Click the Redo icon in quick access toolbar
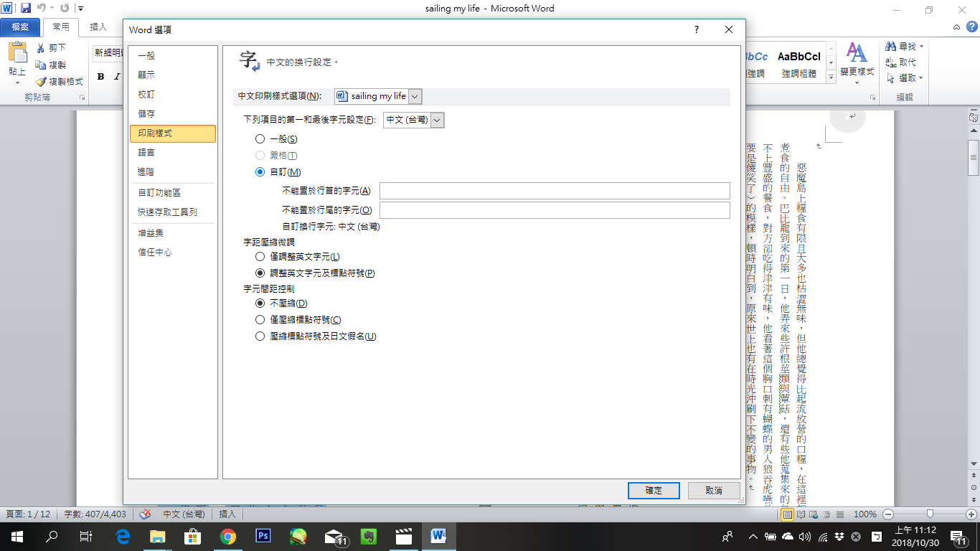The width and height of the screenshot is (980, 551). pos(65,9)
